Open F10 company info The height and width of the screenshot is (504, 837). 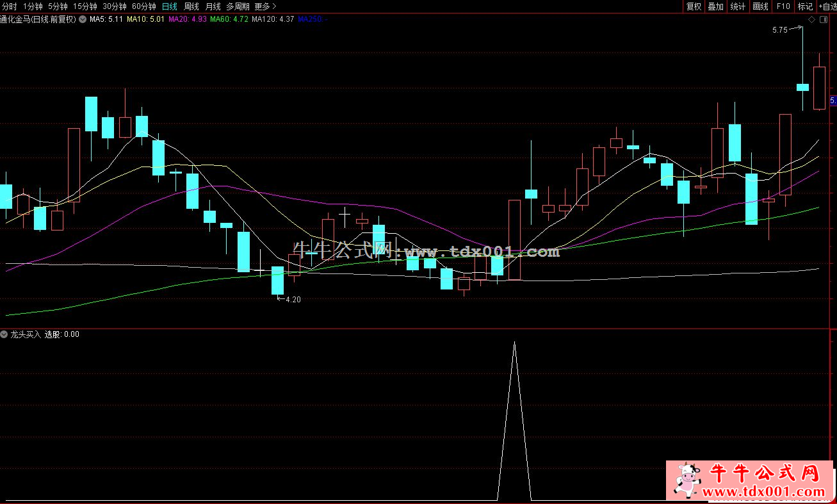click(x=783, y=6)
